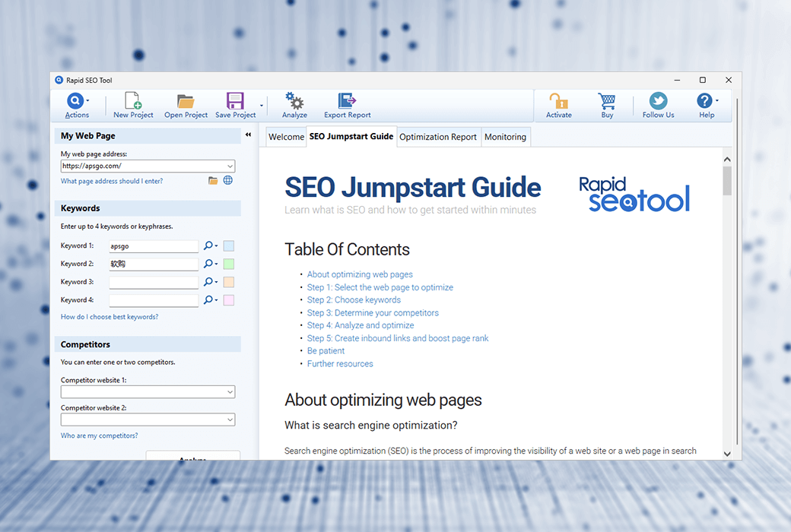791x532 pixels.
Task: Click 'Table Of Contents' heading text
Action: [347, 249]
